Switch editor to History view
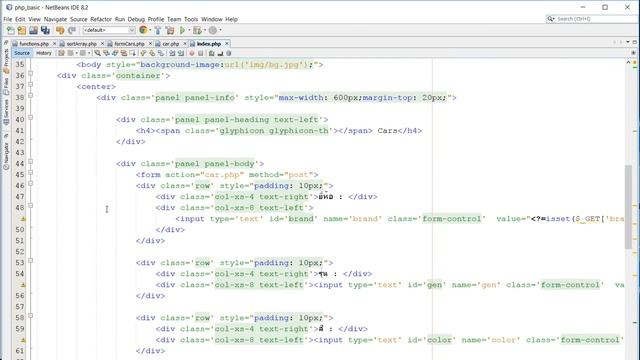This screenshot has width=640, height=360. tap(44, 53)
